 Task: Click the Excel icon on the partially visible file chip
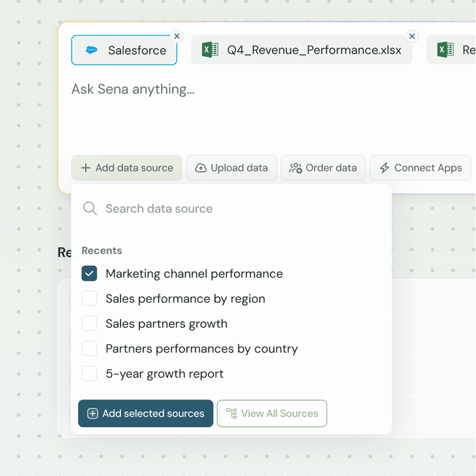point(445,50)
